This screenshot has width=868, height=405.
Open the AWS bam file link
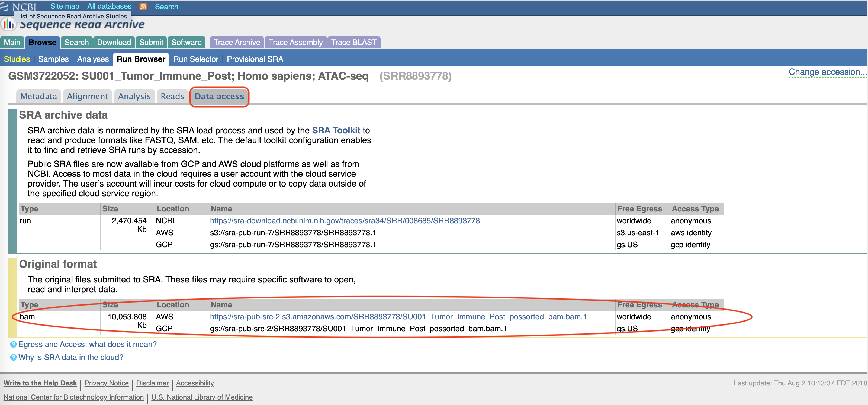pos(398,317)
